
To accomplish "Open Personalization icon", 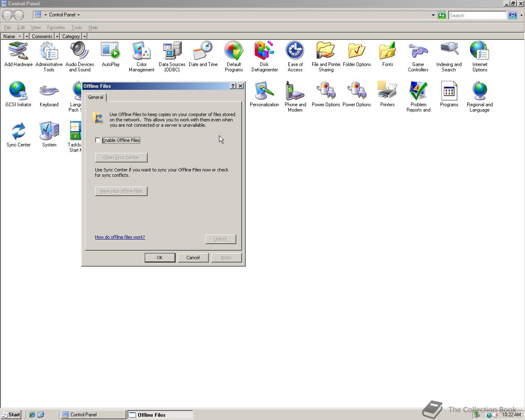I will click(265, 94).
